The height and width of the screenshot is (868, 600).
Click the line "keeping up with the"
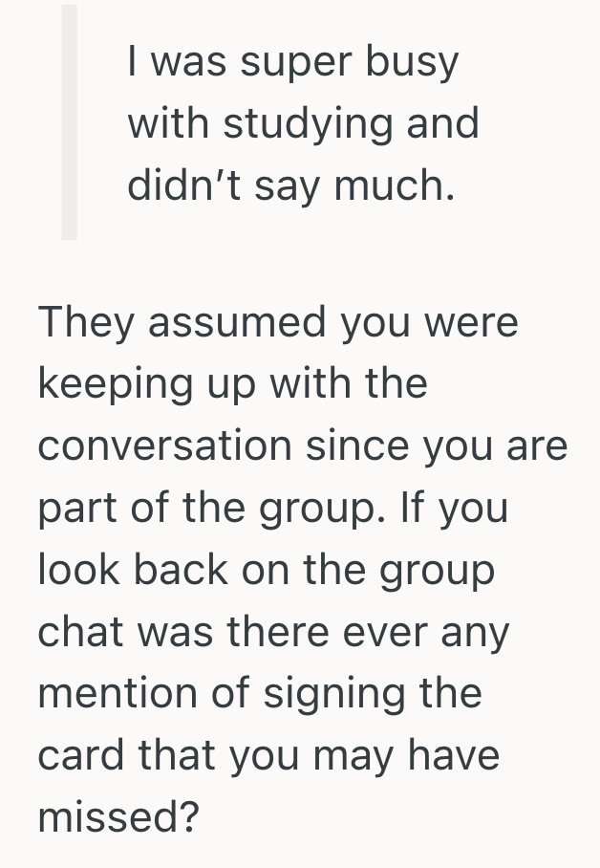coord(233,384)
